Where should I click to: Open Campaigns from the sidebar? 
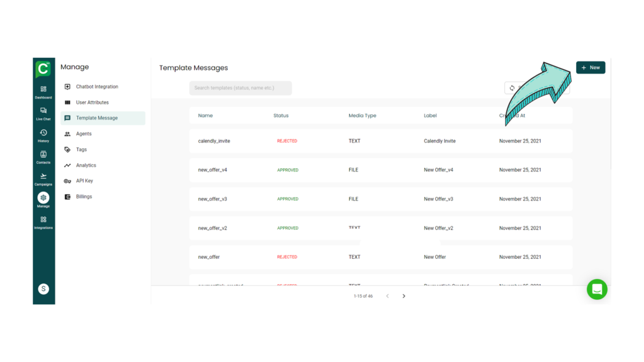tap(43, 178)
